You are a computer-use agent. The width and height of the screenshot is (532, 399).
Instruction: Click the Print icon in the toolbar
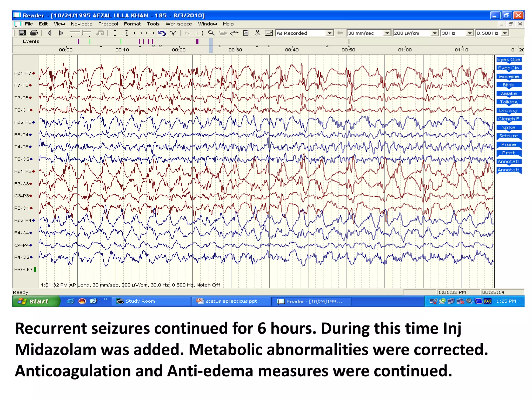(x=34, y=33)
